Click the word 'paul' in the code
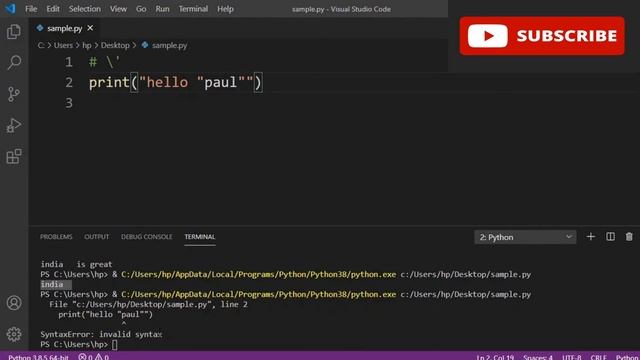This screenshot has height=360, width=640. tap(221, 82)
